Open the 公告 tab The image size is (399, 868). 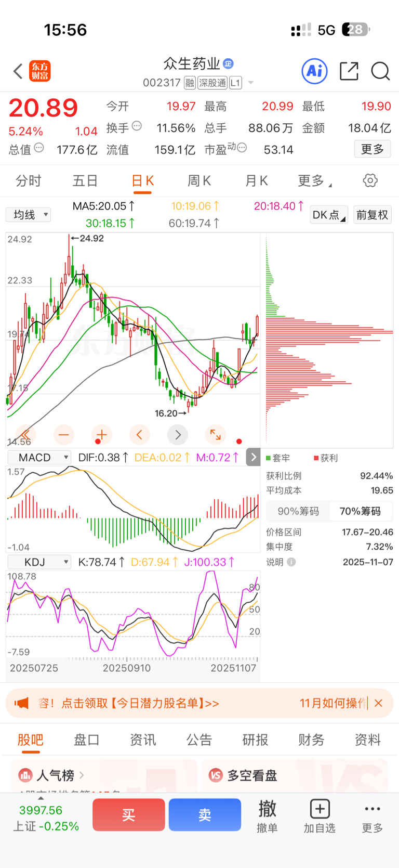199,740
